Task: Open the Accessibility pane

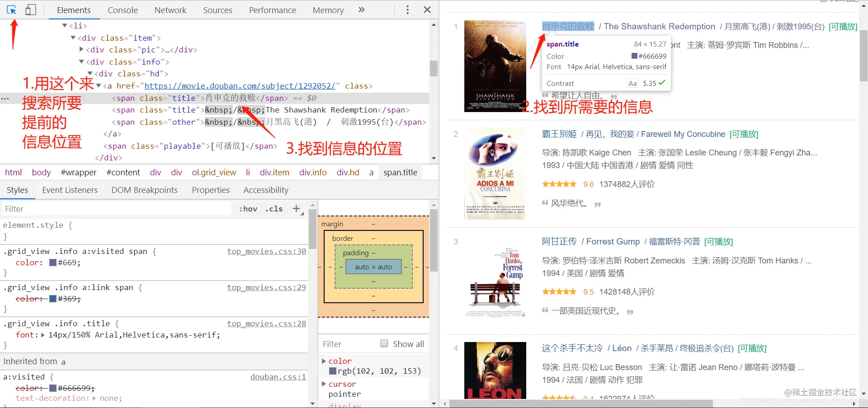Action: tap(266, 190)
